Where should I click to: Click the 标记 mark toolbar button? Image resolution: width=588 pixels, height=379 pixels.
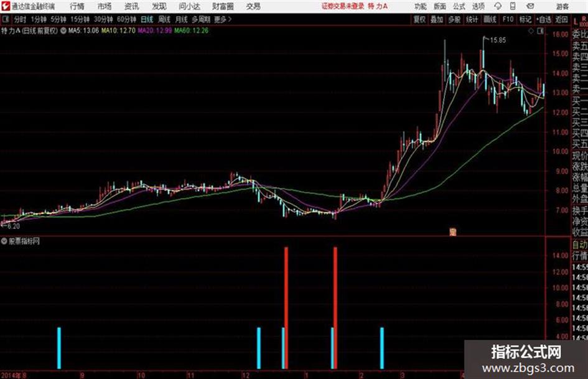click(525, 19)
